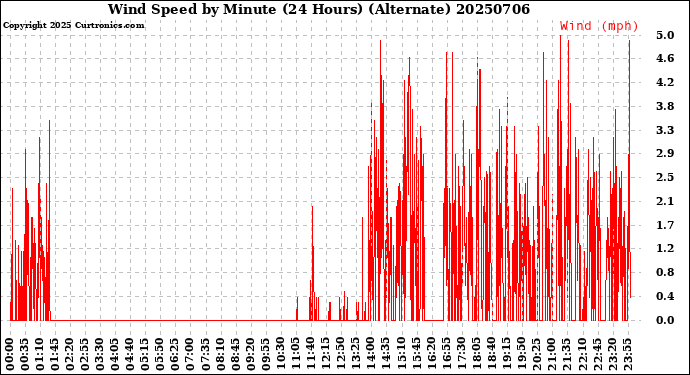Click the 16:55 time label
The image size is (690, 375).
pos(447,355)
